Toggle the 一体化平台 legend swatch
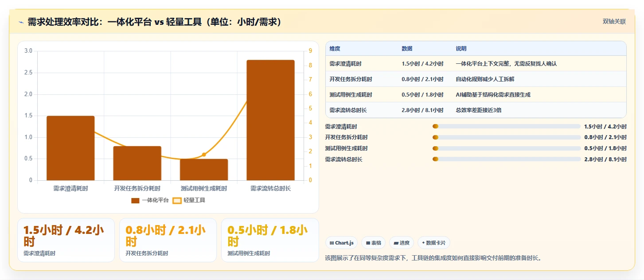Image resolution: width=644 pixels, height=280 pixels. click(135, 201)
